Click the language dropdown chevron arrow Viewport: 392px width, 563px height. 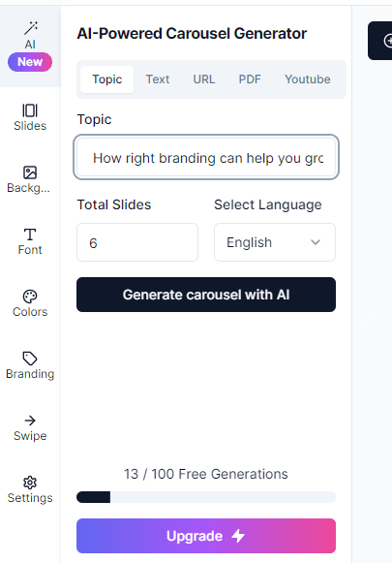(316, 242)
